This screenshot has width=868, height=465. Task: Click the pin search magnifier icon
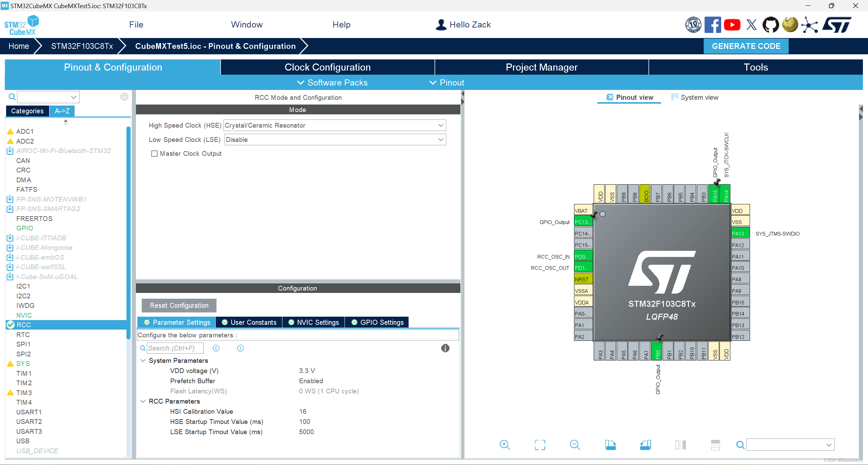click(x=741, y=445)
